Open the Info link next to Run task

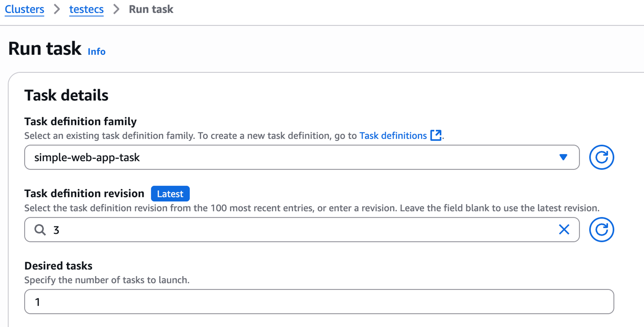click(96, 51)
